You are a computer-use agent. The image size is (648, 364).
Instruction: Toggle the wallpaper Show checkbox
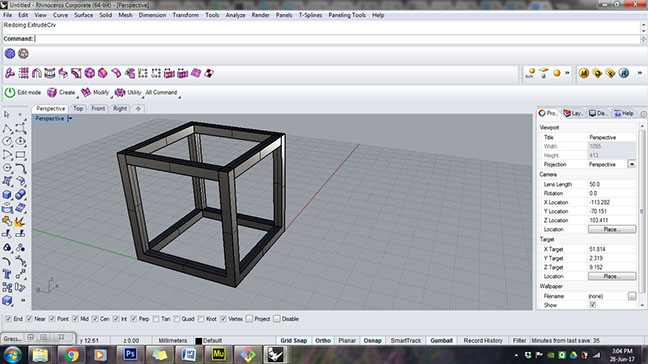pos(593,305)
